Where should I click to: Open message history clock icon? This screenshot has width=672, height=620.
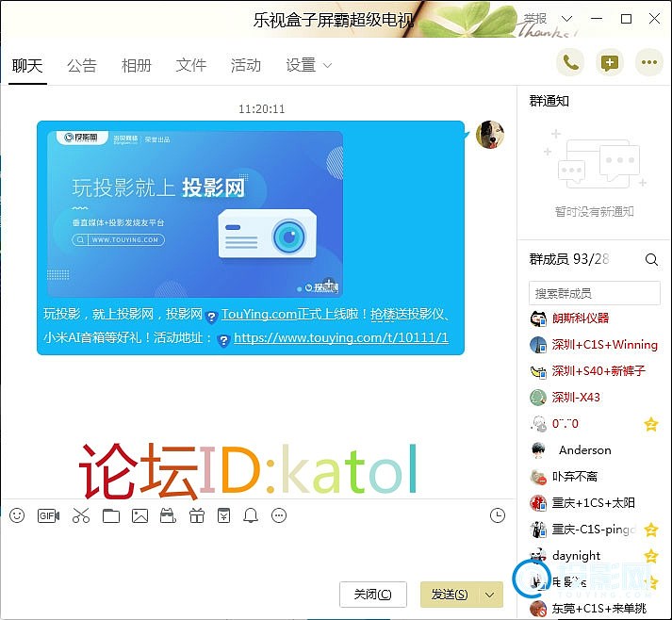(497, 515)
